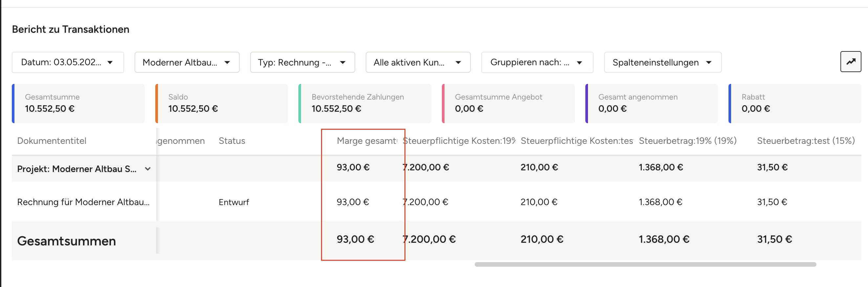The height and width of the screenshot is (287, 868).
Task: Open the Alle aktiven Kunden dropdown
Action: tap(418, 62)
